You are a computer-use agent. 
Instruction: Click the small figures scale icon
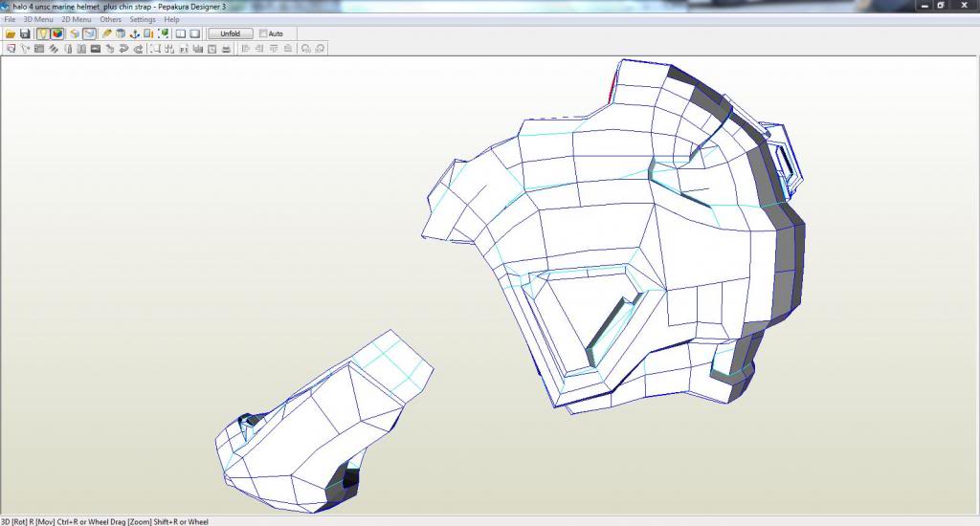184,49
